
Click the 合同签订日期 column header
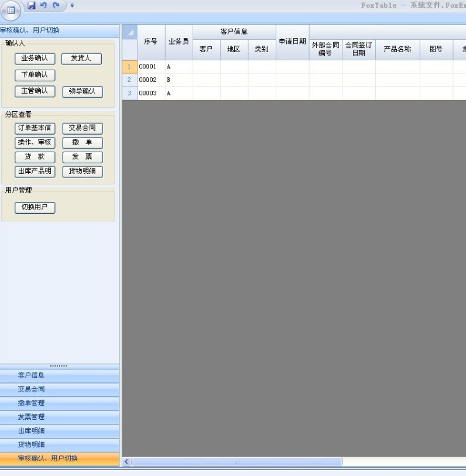click(x=359, y=50)
